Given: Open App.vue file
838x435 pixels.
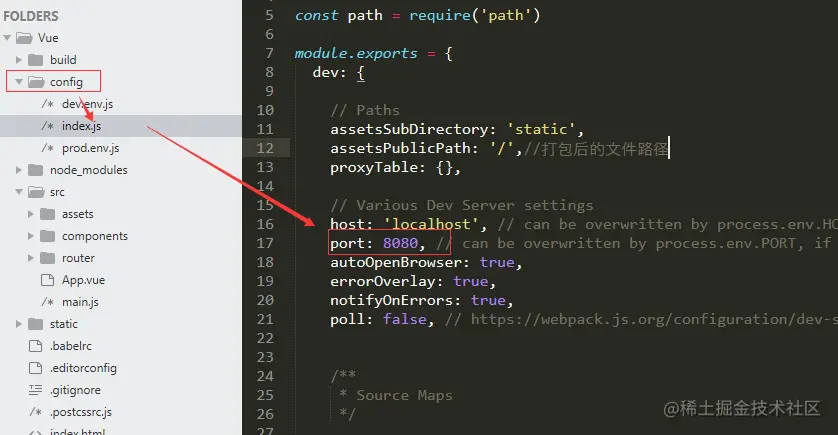Looking at the screenshot, I should click(83, 280).
